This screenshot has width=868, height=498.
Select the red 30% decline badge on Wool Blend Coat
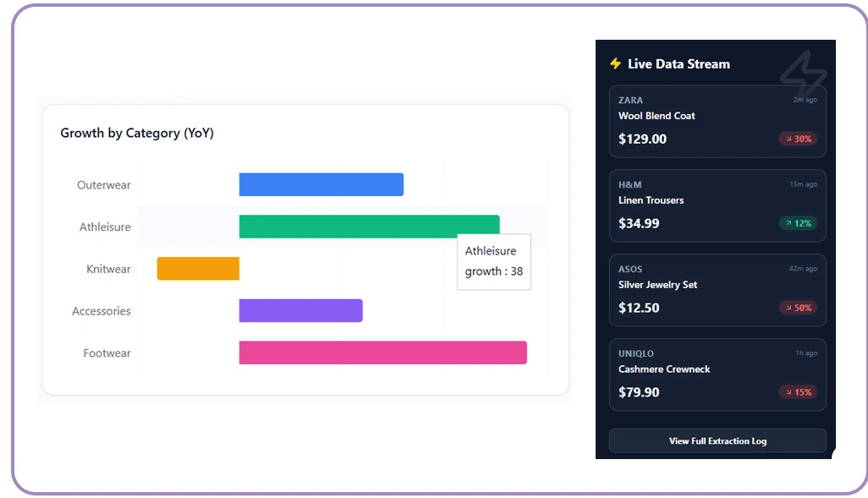pyautogui.click(x=796, y=139)
